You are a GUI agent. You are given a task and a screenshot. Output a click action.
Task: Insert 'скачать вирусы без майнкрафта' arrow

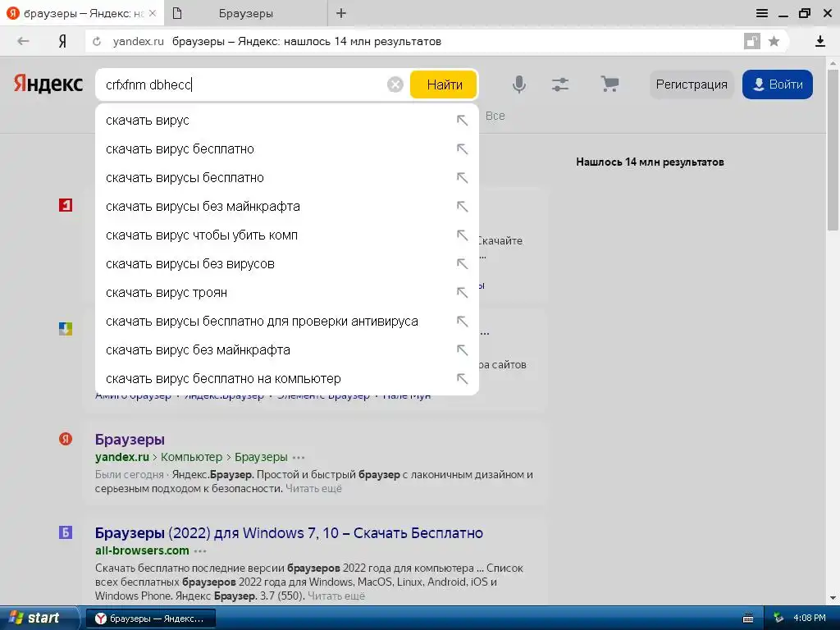(462, 206)
